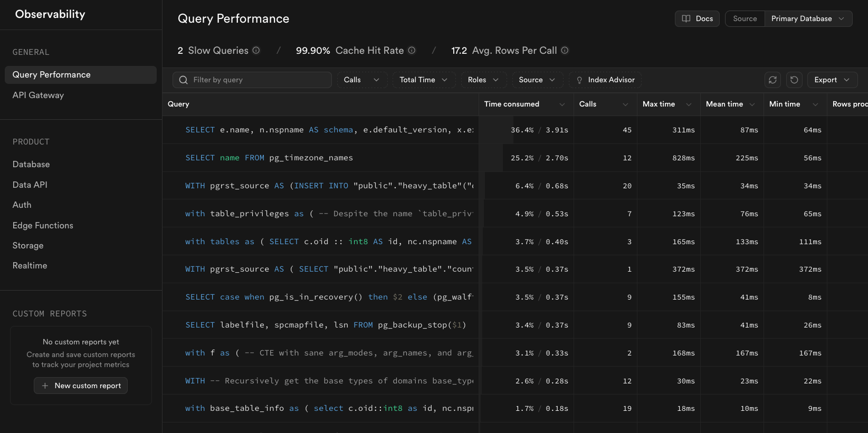868x433 pixels.
Task: Open the Storage report
Action: (x=28, y=245)
